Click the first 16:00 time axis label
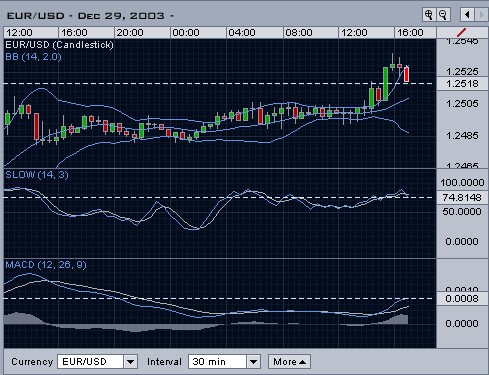The image size is (489, 375). [74, 33]
